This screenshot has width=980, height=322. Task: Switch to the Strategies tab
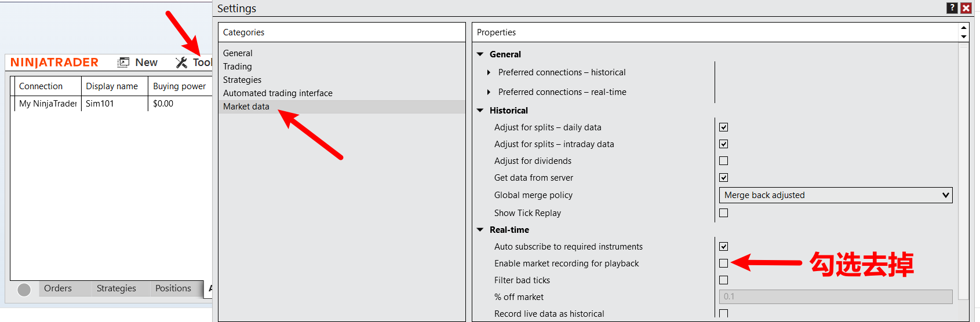coord(116,288)
